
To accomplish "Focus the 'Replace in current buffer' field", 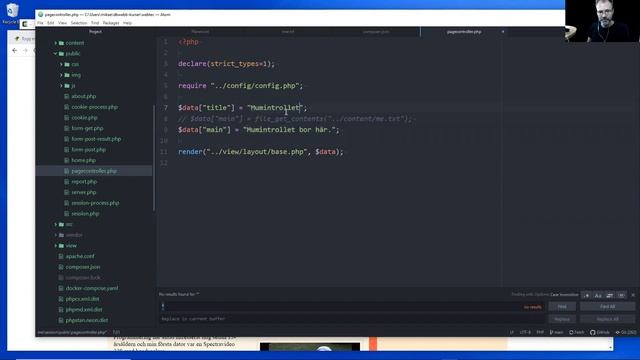I will [x=351, y=319].
